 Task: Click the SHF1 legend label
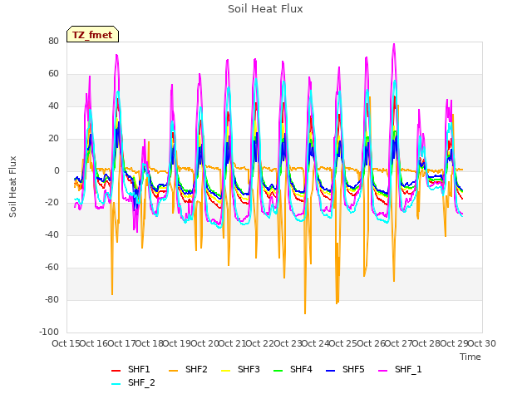tap(139, 369)
